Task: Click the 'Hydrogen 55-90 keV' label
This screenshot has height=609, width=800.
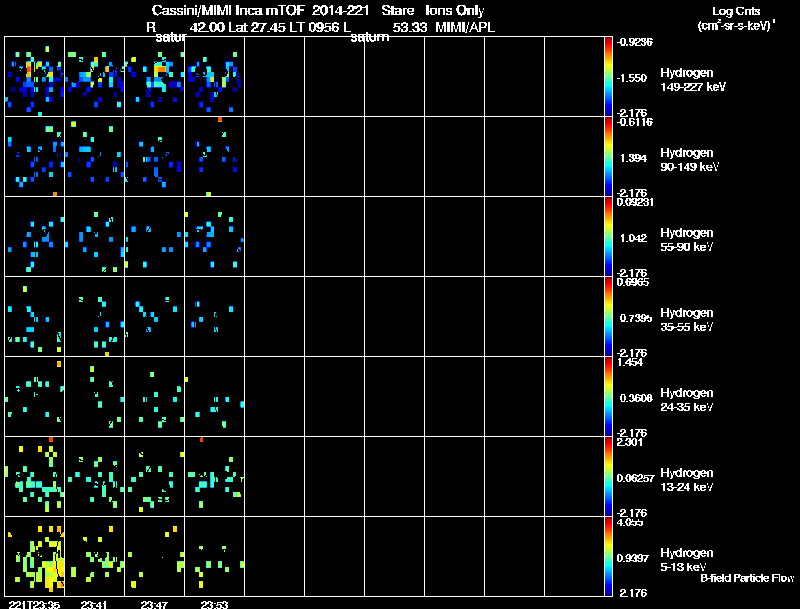Action: click(687, 240)
